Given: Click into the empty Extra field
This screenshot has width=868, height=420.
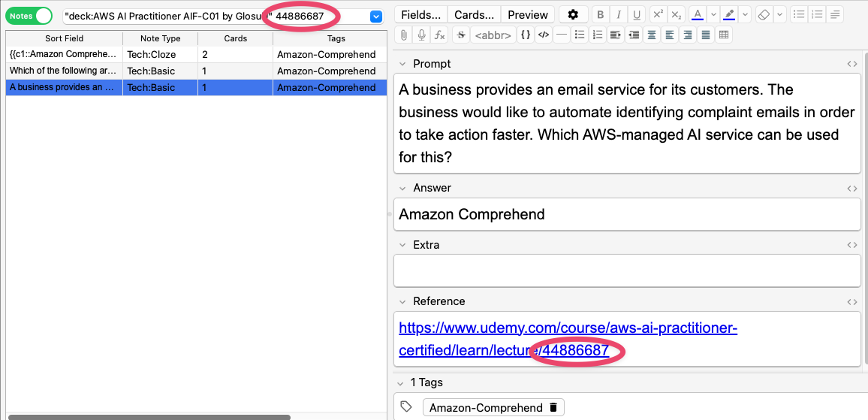Looking at the screenshot, I should pos(627,270).
